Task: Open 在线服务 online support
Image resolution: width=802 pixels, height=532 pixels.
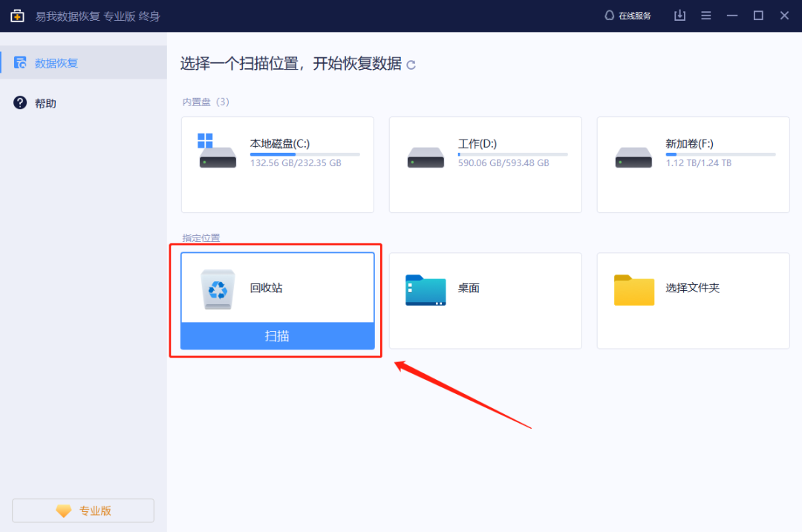Action: point(627,16)
